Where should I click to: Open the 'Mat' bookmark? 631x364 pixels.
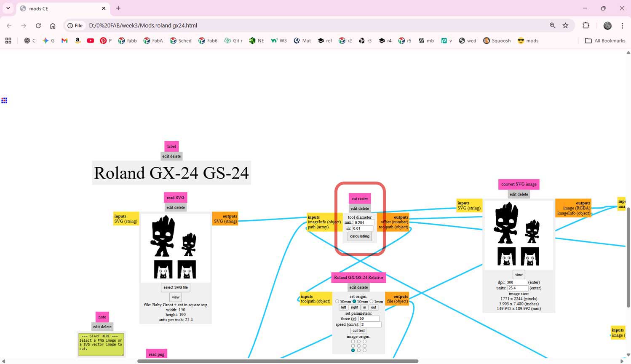(x=302, y=41)
